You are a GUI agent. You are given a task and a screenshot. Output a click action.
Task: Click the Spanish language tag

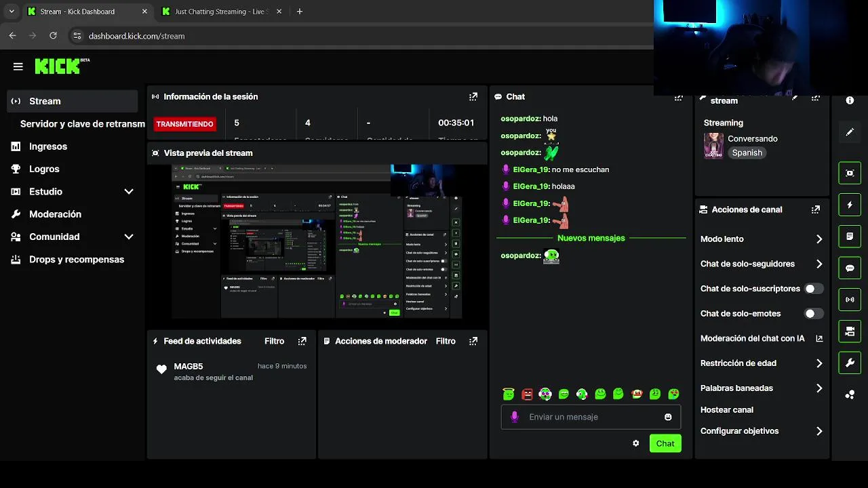747,153
